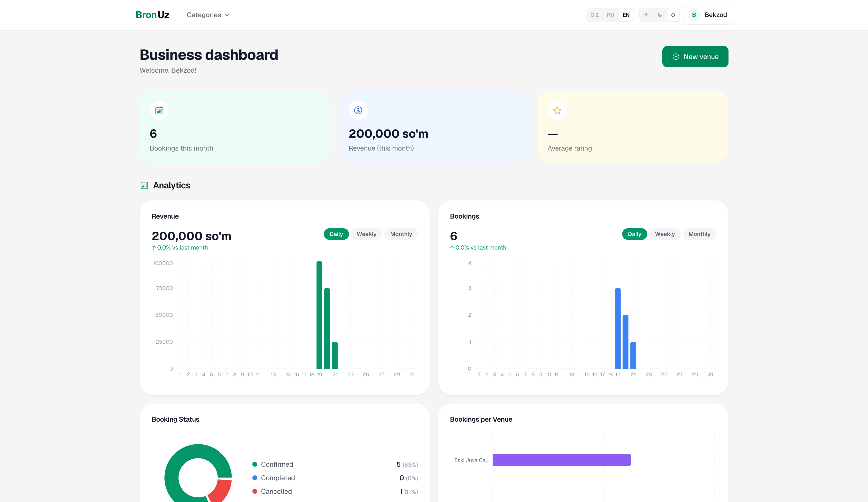Open the Bekzod user menu
868x502 pixels.
tap(708, 15)
